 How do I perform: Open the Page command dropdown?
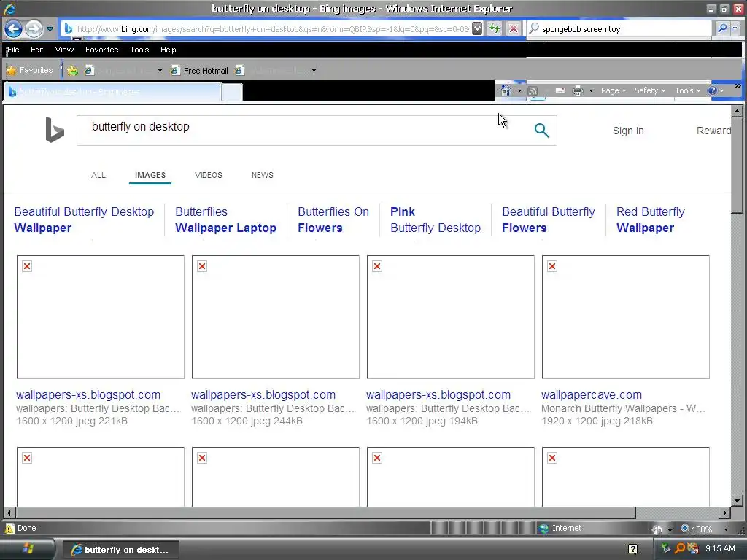tap(613, 90)
